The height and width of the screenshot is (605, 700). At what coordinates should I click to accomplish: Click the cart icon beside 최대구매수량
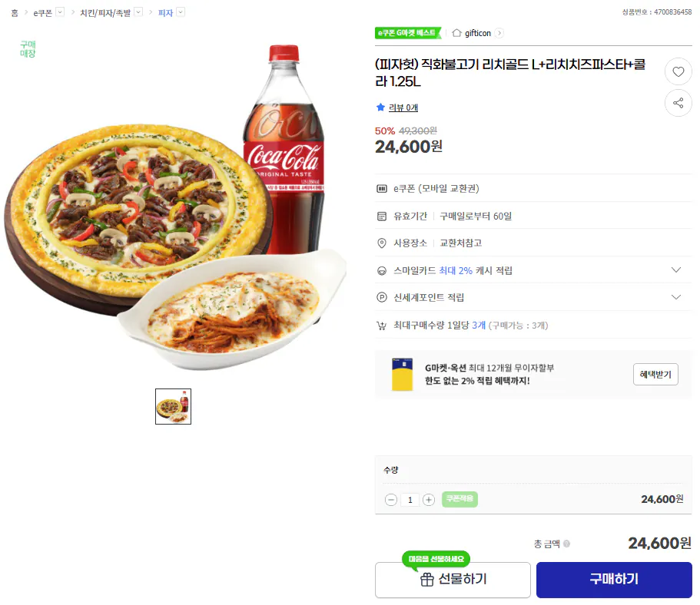click(381, 326)
